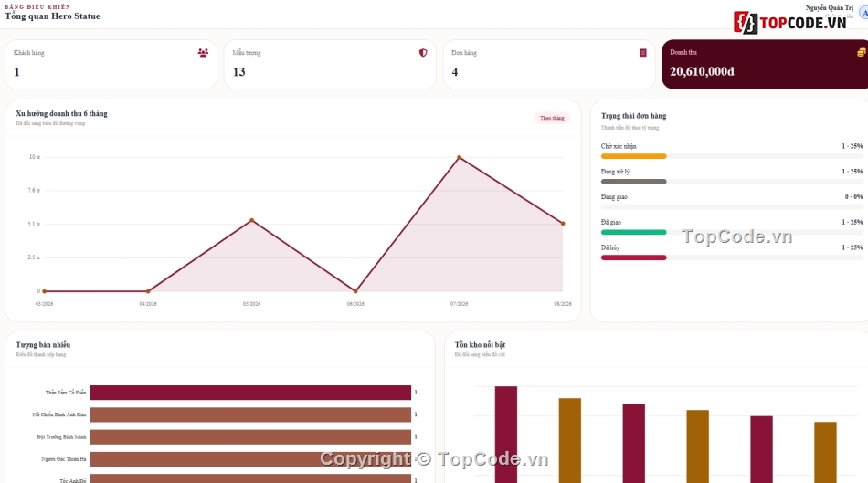Click the BẢNG ĐIỀU KHIỂN breadcrumb label
This screenshot has width=868, height=483.
pos(37,6)
